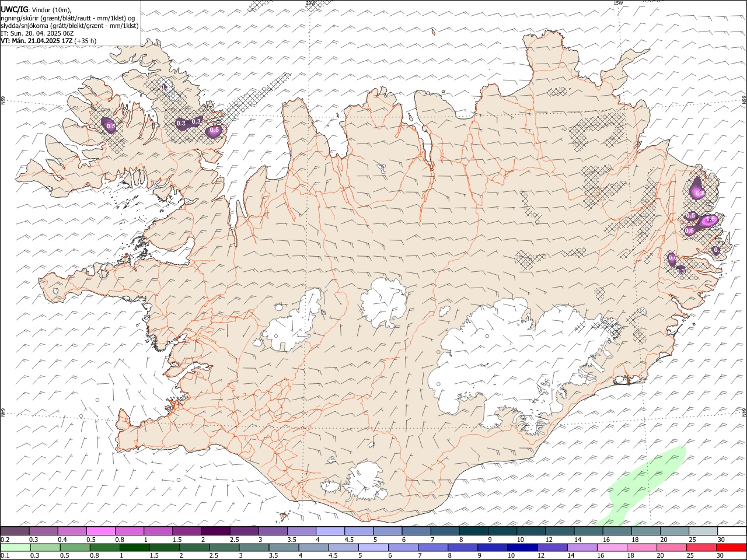Click the 'VT: Mán. 21.04.2025 17Z' valid time
The image size is (747, 560).
coord(37,41)
